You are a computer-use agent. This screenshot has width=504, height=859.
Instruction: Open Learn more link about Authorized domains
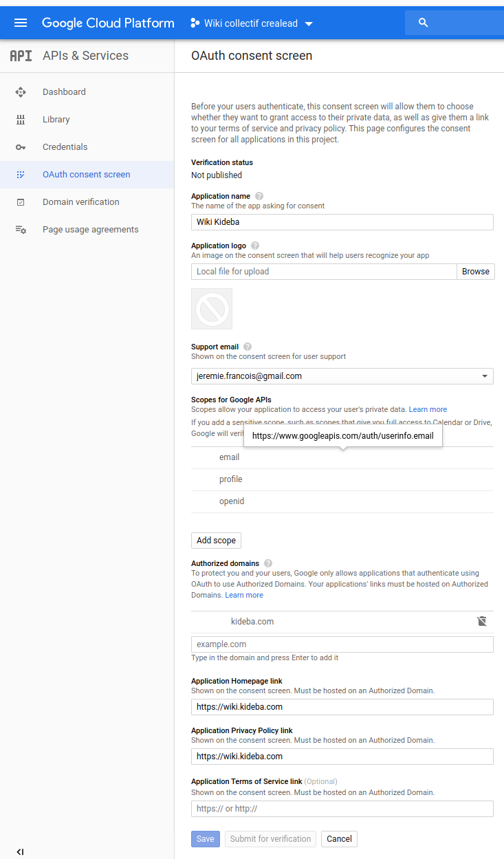click(x=244, y=595)
